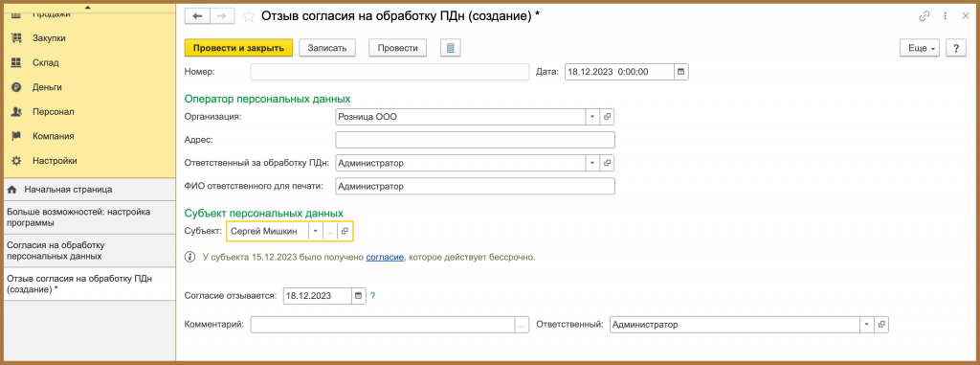Expand the Субъект dropdown arrow

coord(316,231)
